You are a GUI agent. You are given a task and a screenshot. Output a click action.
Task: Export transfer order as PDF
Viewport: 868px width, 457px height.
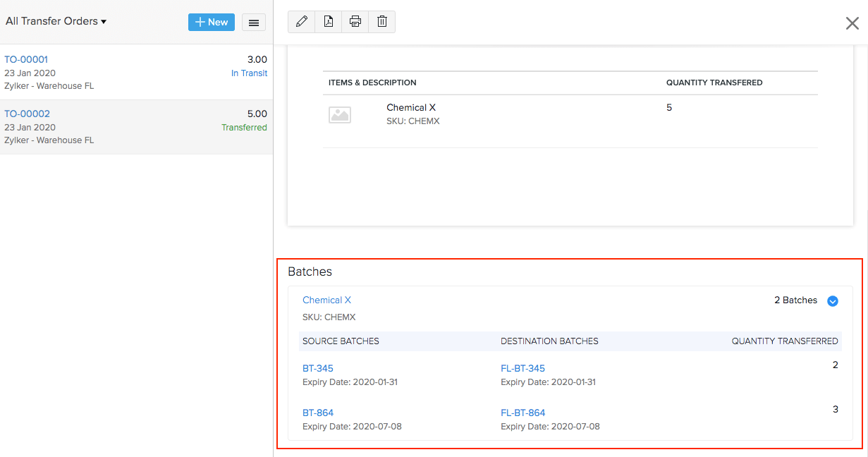tap(329, 22)
